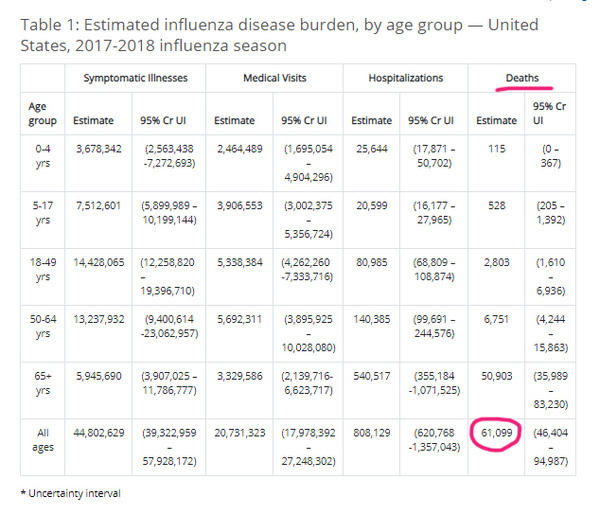Click the Table 1 title text
Viewport: 600px width, 515px height.
[x=272, y=36]
